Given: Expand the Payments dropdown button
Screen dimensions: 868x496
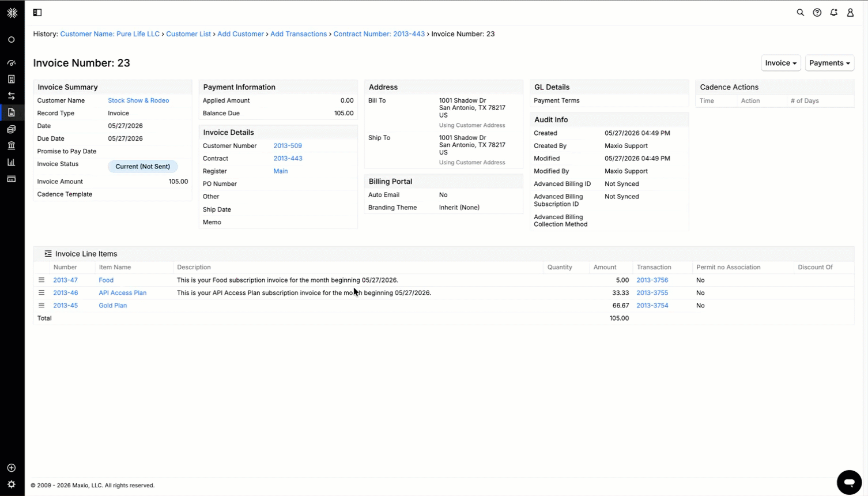Looking at the screenshot, I should [x=829, y=63].
